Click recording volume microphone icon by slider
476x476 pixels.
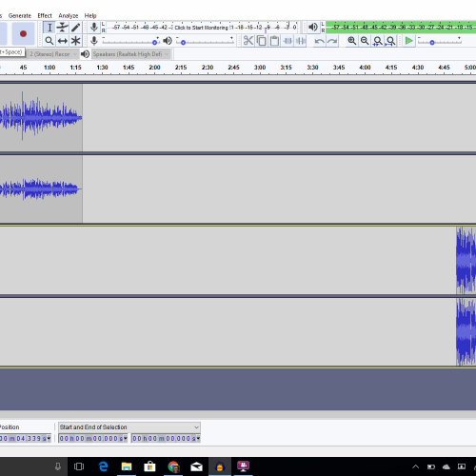pyautogui.click(x=94, y=41)
